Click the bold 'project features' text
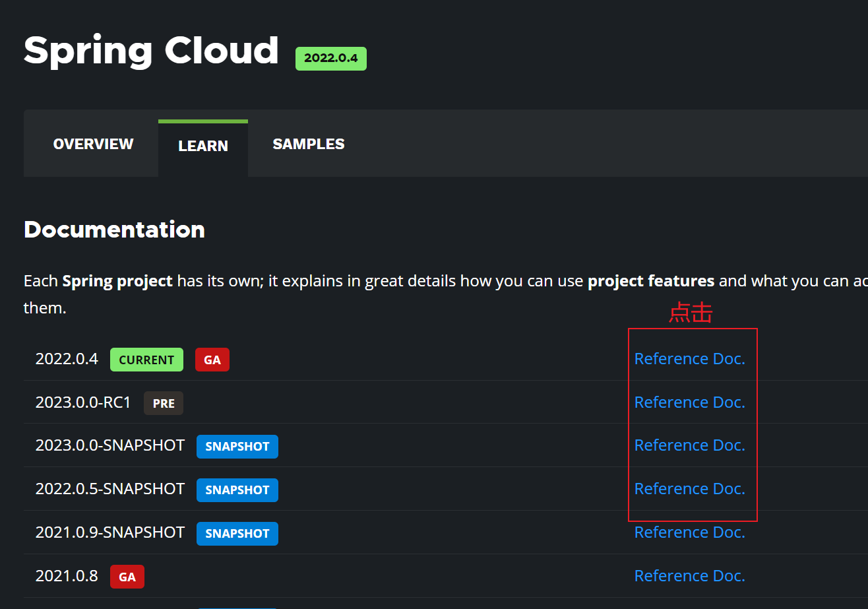The image size is (868, 609). pos(651,281)
